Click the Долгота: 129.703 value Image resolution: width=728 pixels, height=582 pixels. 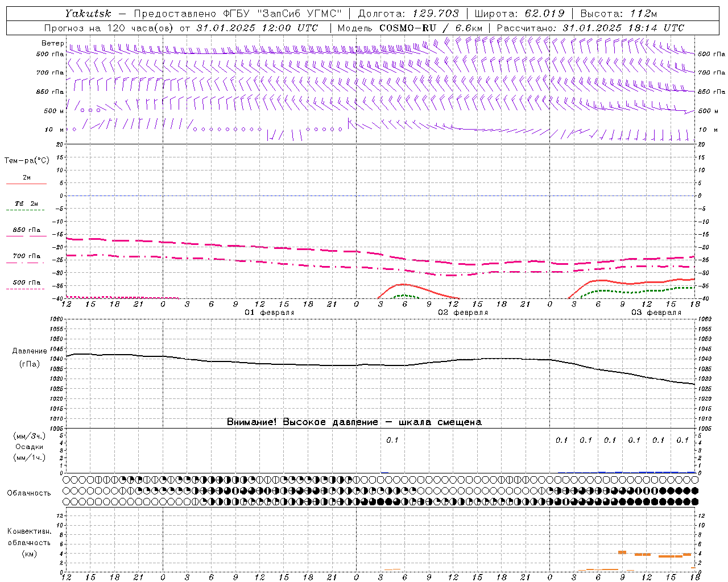click(x=409, y=14)
